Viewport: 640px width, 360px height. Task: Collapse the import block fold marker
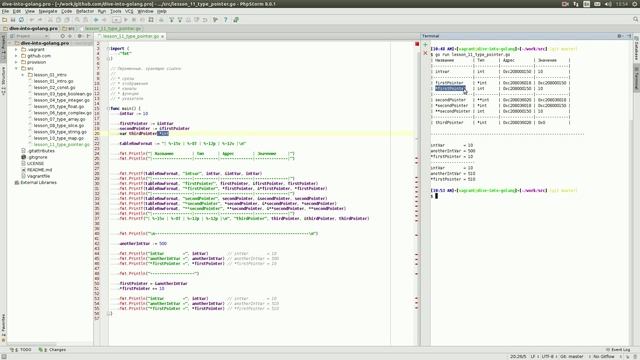[108, 48]
